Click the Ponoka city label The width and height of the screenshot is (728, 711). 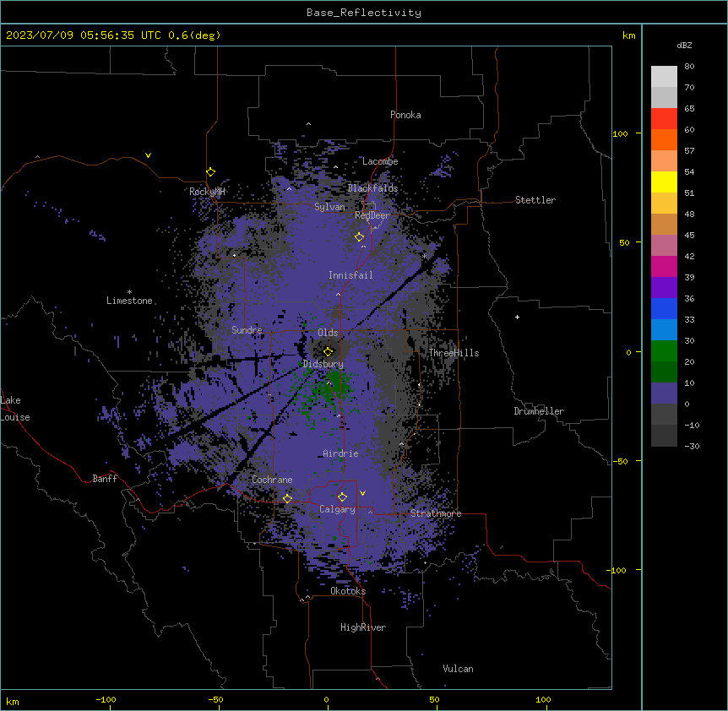tap(405, 115)
